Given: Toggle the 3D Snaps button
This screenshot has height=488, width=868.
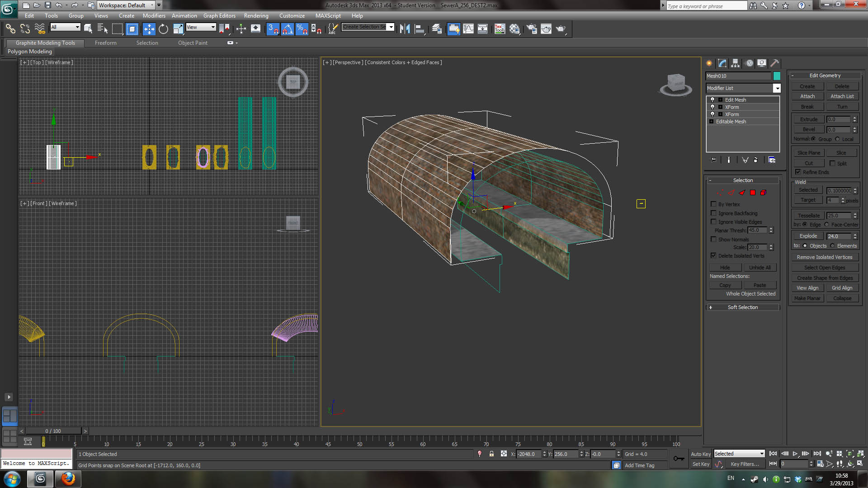Looking at the screenshot, I should 273,29.
